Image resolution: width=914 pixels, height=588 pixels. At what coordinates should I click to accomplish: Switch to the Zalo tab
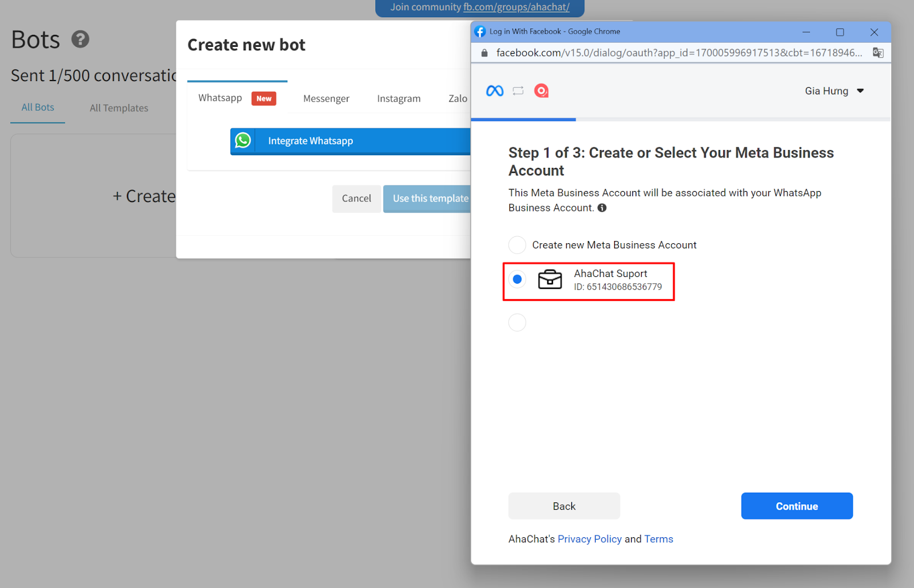tap(458, 99)
